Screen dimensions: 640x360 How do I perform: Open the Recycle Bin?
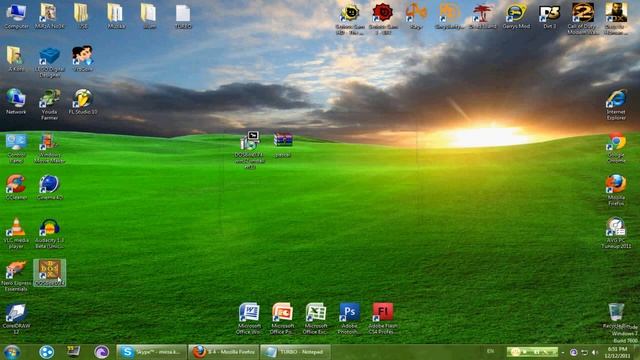point(616,316)
